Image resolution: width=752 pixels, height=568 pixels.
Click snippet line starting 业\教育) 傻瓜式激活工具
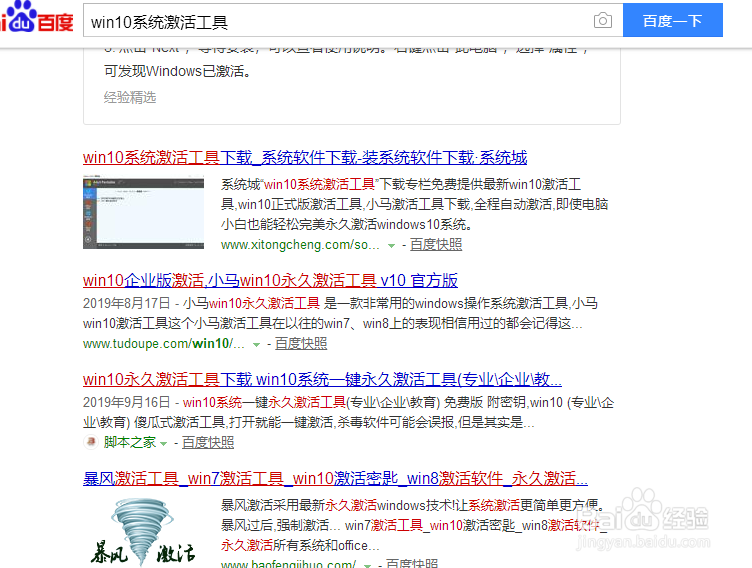308,422
